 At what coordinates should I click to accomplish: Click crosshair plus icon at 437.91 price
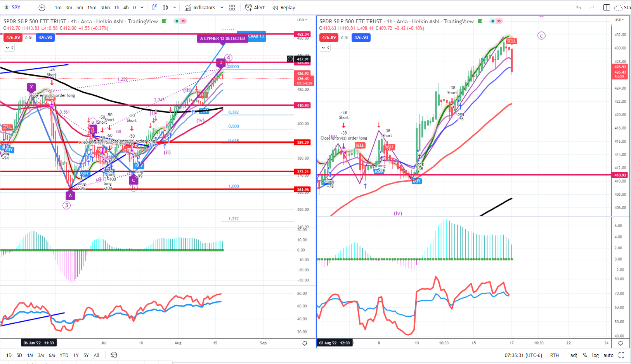click(290, 59)
